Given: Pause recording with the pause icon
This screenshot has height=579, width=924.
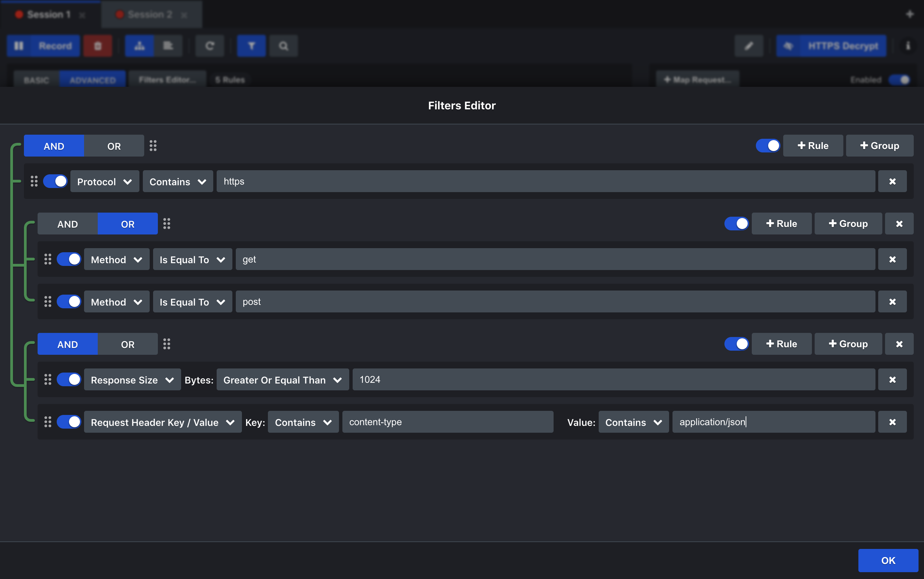Looking at the screenshot, I should click(x=19, y=45).
